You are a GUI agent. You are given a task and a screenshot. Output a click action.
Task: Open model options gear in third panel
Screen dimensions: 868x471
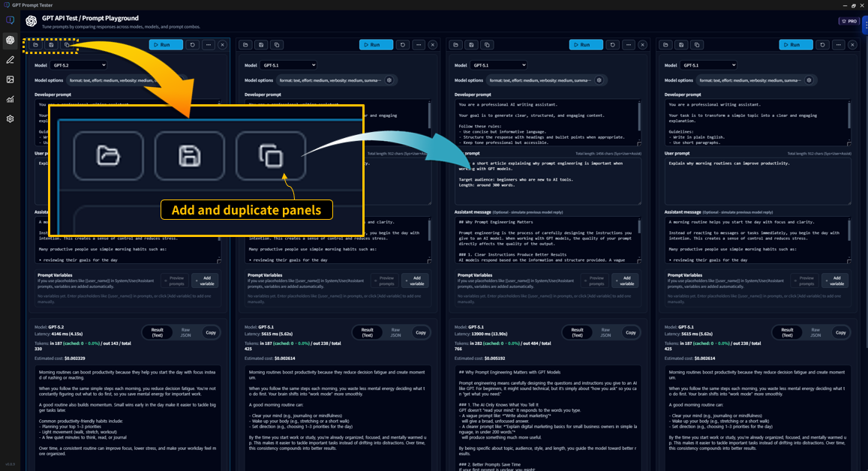pos(599,80)
